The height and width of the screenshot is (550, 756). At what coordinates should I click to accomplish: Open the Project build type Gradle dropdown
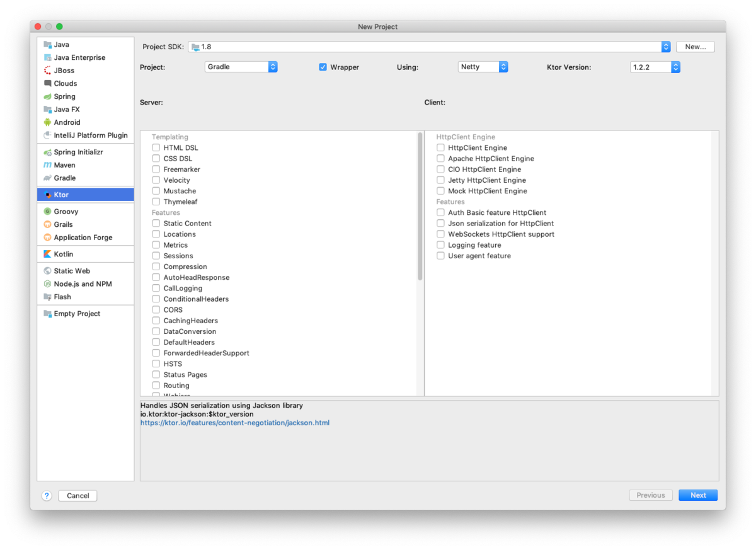coord(241,67)
